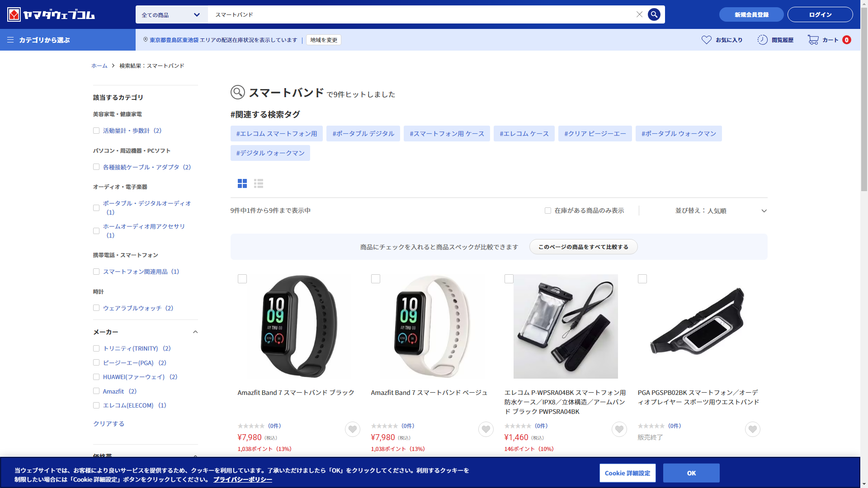
Task: Open the 全ての商品 category dropdown
Action: (x=171, y=15)
